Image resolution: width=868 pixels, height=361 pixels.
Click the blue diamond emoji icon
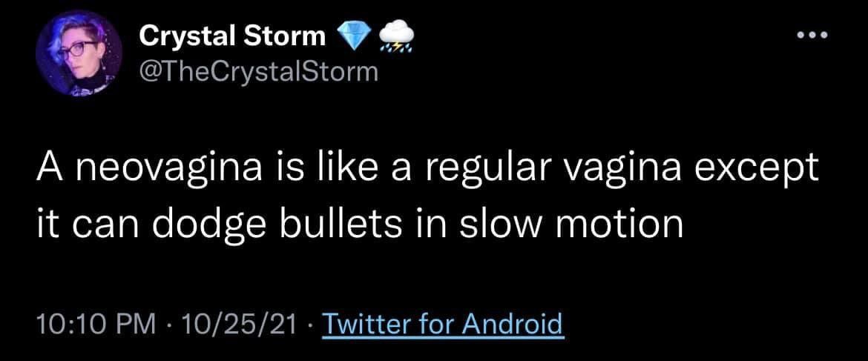click(x=352, y=35)
